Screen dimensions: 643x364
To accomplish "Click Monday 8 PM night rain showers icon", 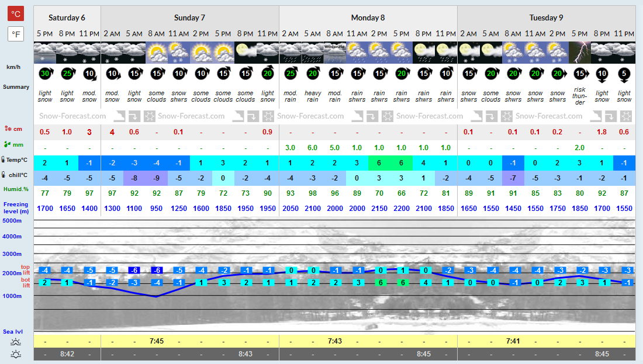I will tap(424, 53).
